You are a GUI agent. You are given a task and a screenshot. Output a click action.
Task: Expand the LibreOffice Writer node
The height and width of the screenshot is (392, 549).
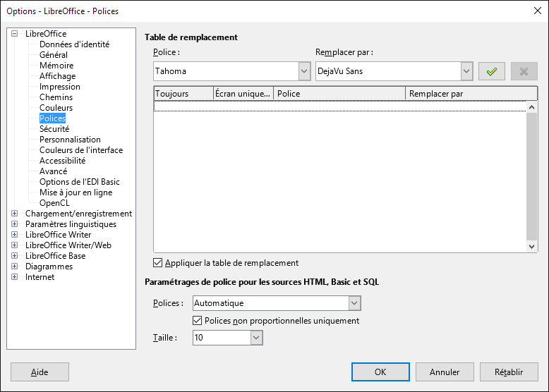(x=14, y=234)
